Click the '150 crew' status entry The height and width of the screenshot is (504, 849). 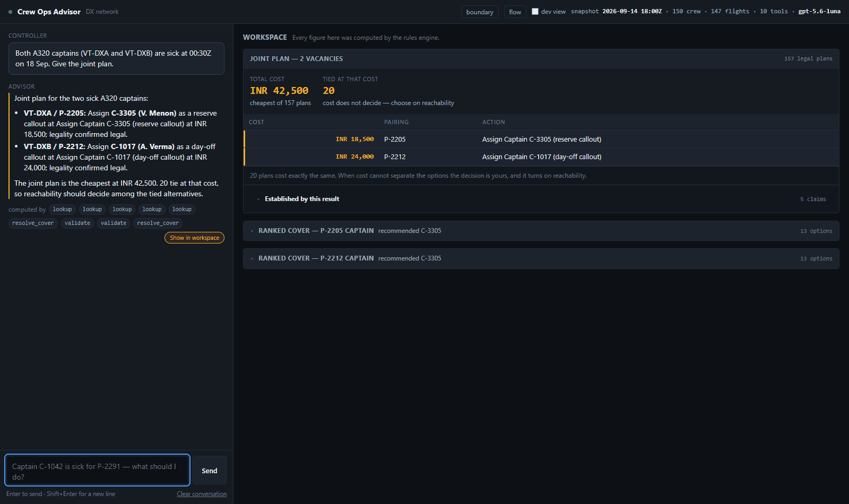[687, 12]
